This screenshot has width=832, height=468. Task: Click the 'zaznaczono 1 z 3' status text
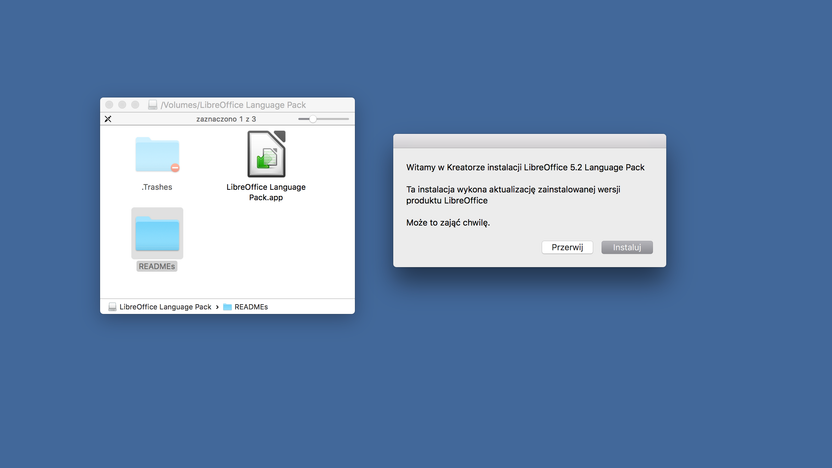(226, 119)
